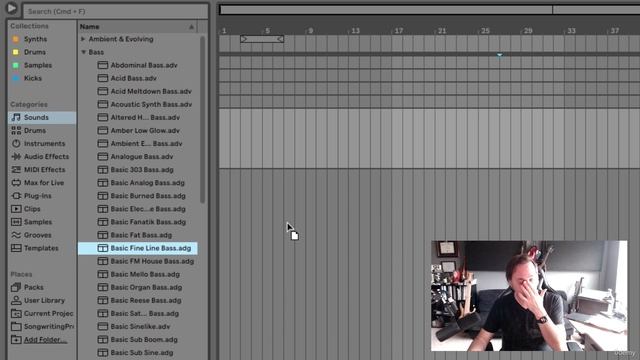The height and width of the screenshot is (360, 640).
Task: Select Abdominal Bass.adv preset
Action: click(x=144, y=65)
